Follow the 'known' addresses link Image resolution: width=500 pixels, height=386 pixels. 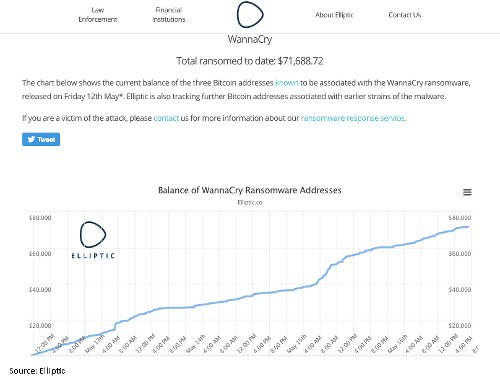[x=286, y=83]
